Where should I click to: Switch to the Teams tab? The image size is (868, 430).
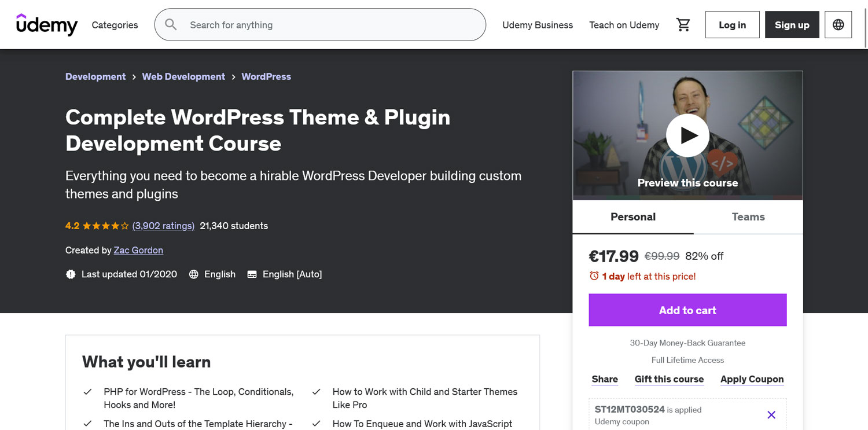pos(748,217)
